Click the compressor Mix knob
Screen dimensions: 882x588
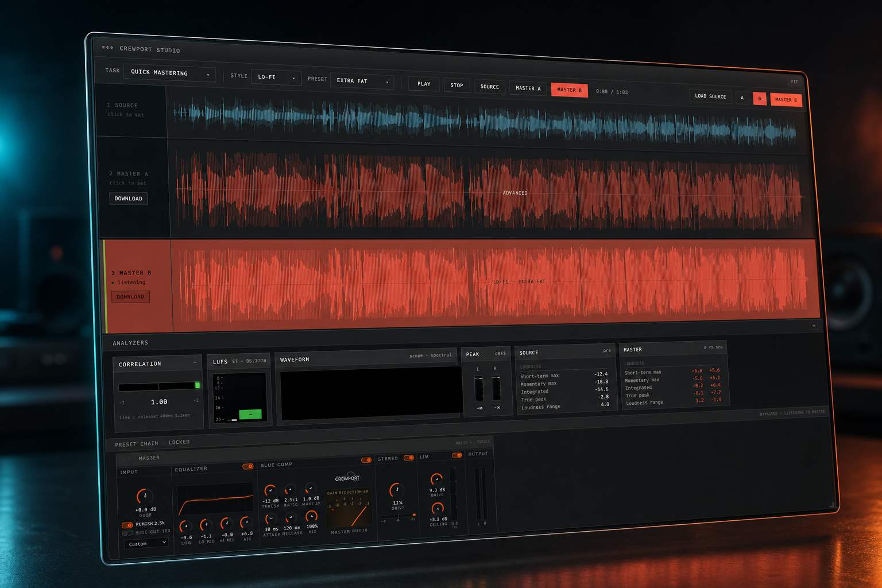(x=311, y=516)
